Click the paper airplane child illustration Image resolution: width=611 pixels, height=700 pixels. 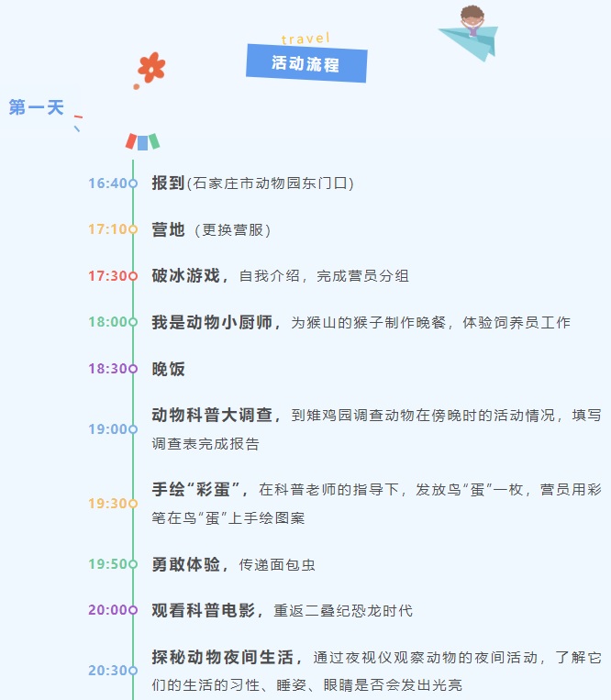(x=469, y=33)
